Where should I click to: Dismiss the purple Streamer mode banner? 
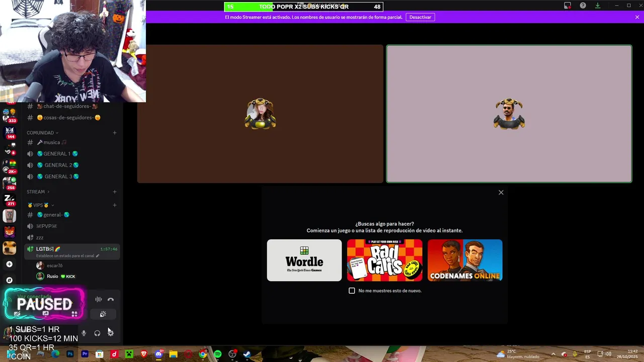pyautogui.click(x=637, y=17)
